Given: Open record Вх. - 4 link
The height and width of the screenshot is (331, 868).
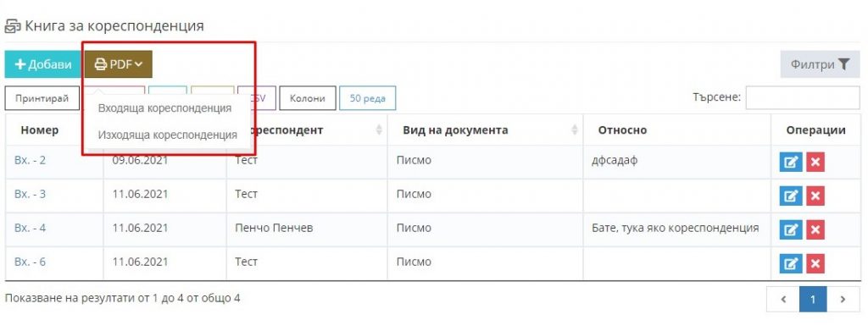Looking at the screenshot, I should point(30,229).
